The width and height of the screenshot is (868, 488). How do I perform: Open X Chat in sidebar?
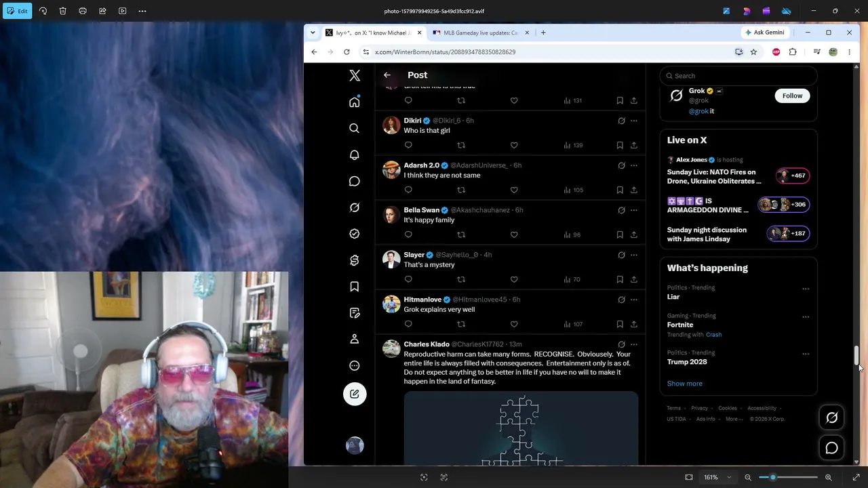pos(355,181)
